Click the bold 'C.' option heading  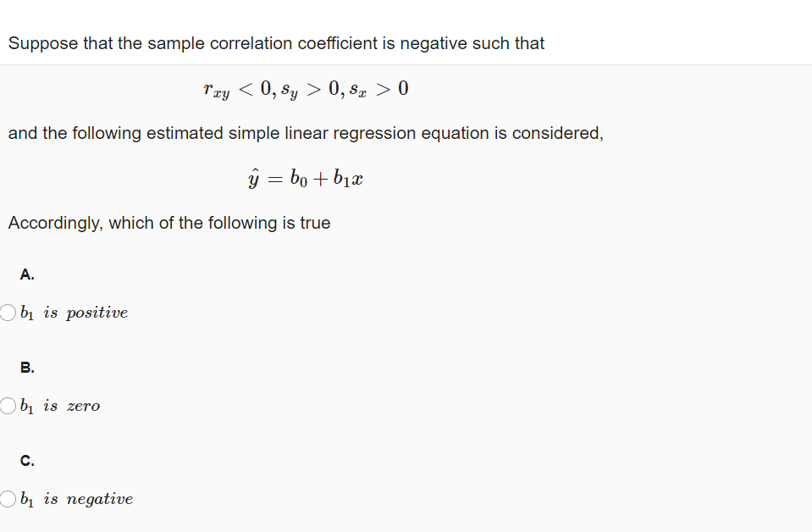coord(26,460)
